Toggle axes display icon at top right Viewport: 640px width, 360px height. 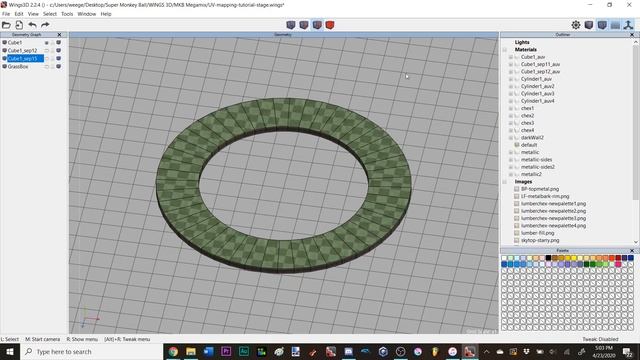click(x=628, y=25)
